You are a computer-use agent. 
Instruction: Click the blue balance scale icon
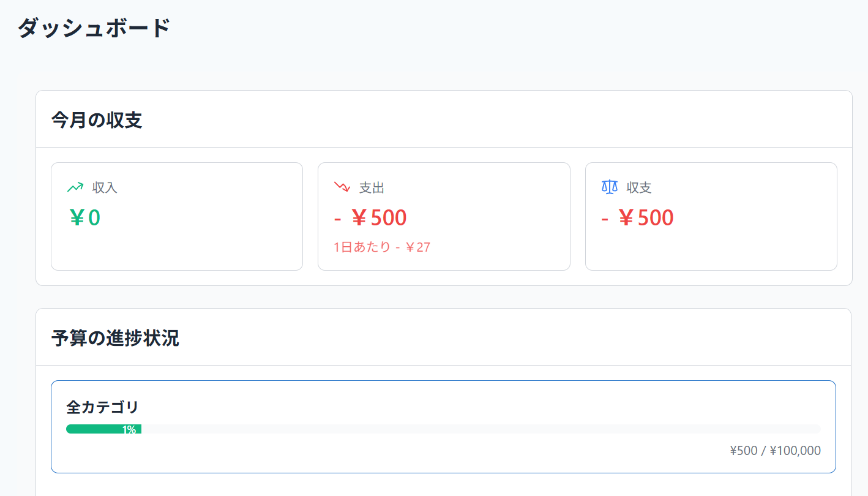(x=609, y=187)
